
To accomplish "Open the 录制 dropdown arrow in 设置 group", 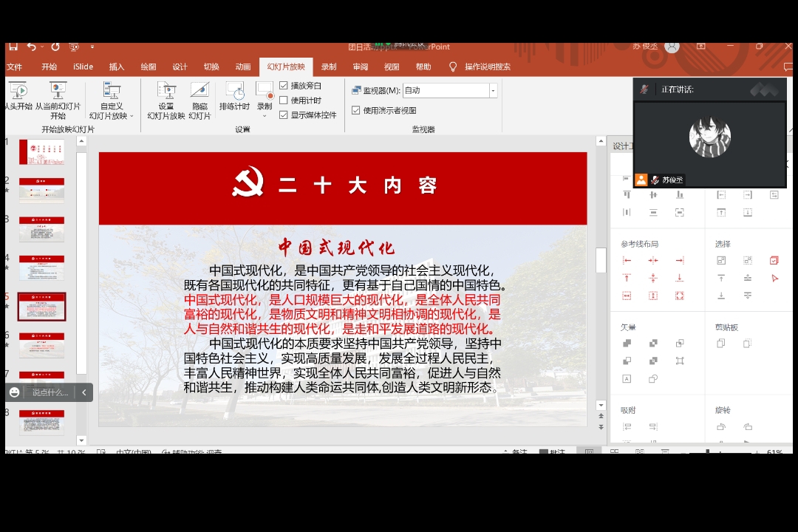I will click(265, 117).
